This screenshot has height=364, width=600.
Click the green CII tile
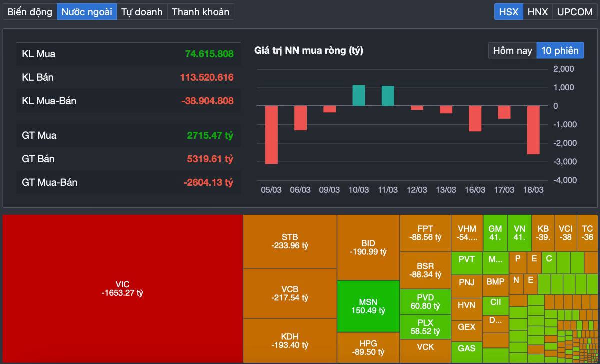click(x=495, y=305)
